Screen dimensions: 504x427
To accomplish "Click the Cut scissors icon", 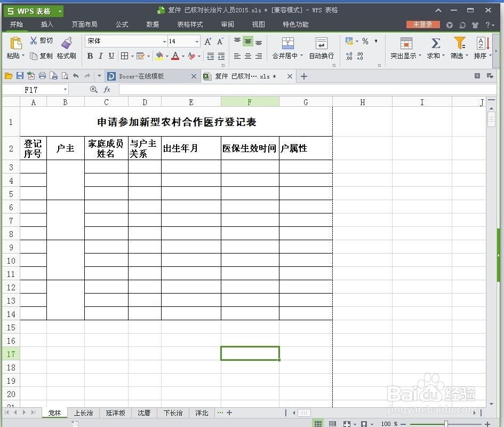I will [x=34, y=40].
